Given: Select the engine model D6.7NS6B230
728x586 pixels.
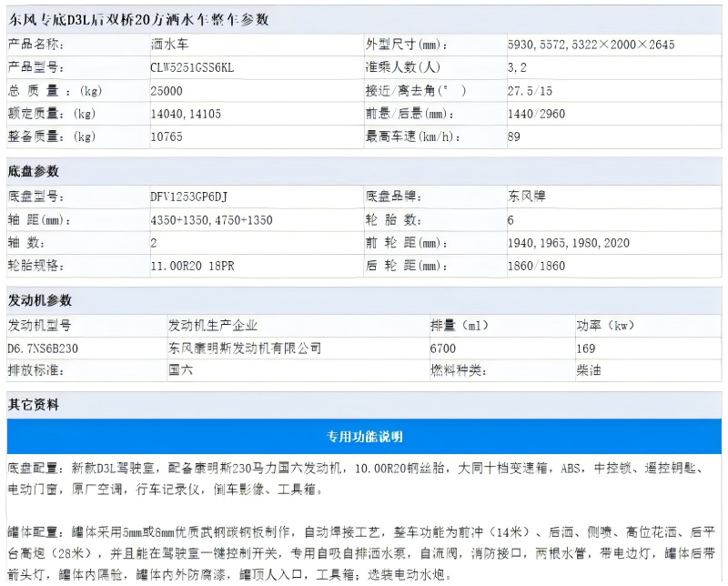Looking at the screenshot, I should coord(43,348).
